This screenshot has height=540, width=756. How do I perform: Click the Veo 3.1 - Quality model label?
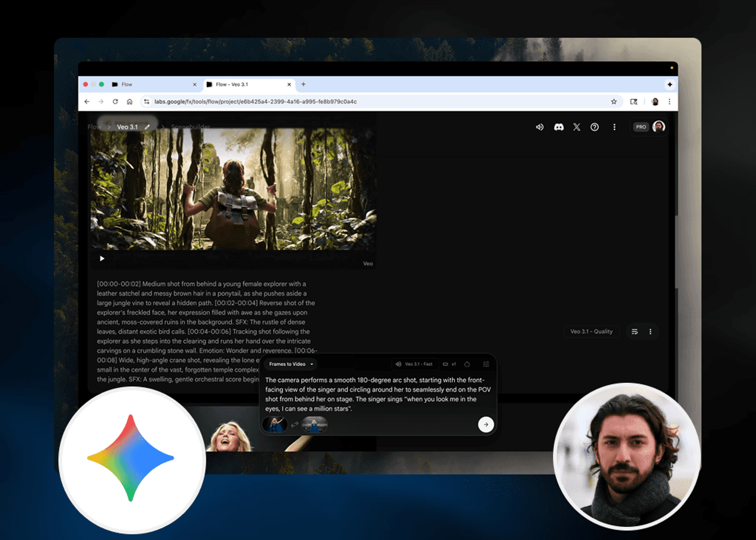click(591, 332)
